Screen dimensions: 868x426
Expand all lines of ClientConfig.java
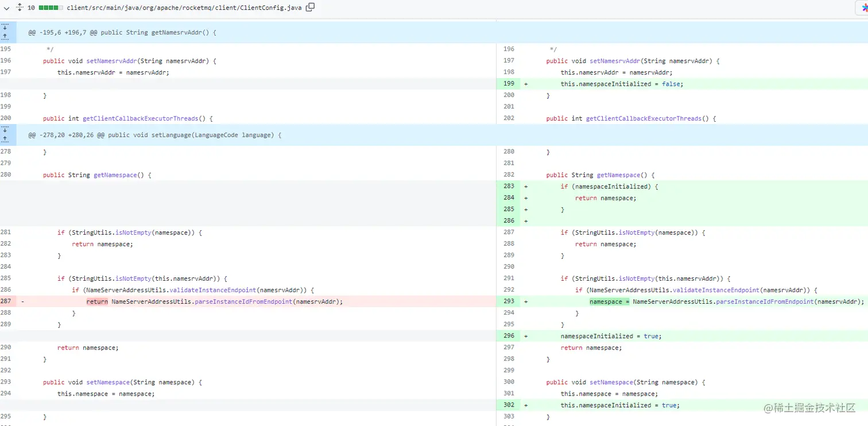coord(20,8)
